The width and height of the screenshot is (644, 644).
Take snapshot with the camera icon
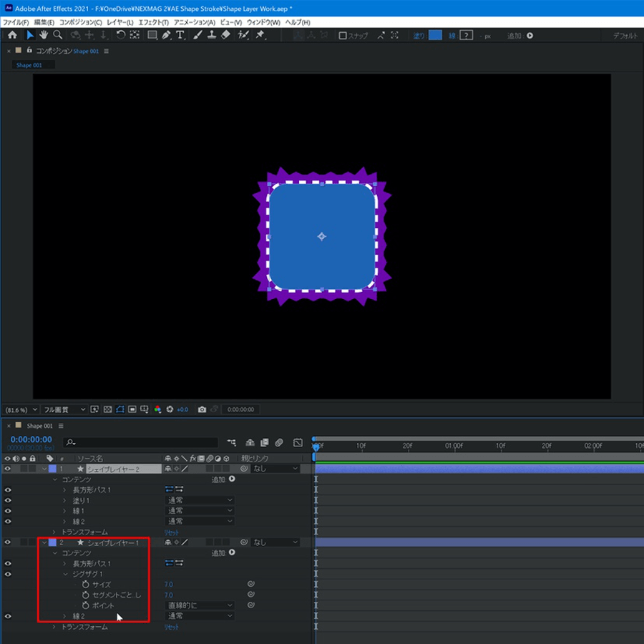[202, 409]
